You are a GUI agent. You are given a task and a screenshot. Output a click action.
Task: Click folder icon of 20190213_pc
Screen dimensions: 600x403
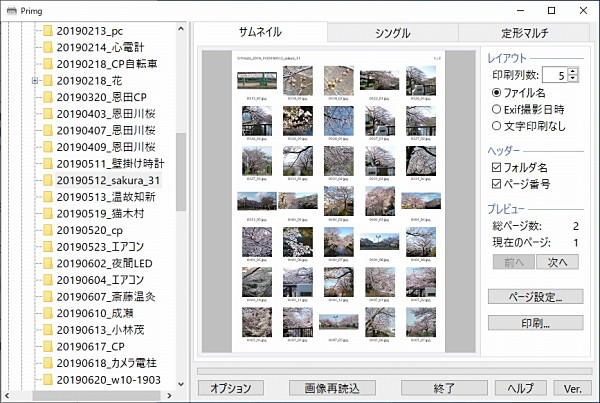click(48, 31)
